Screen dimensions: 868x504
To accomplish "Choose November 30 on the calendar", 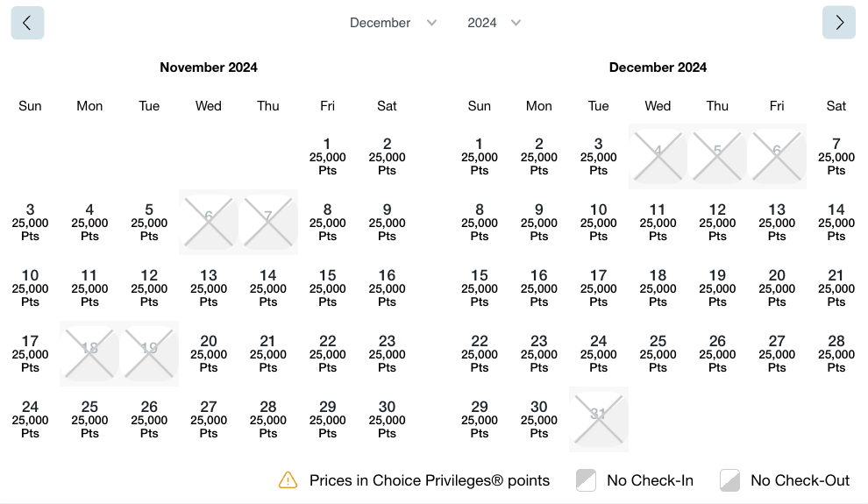I will tap(387, 420).
